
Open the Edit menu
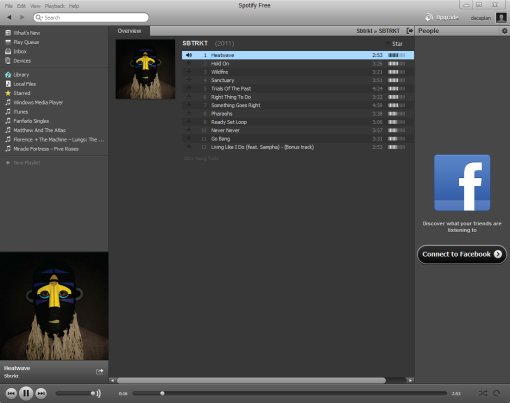pyautogui.click(x=21, y=6)
